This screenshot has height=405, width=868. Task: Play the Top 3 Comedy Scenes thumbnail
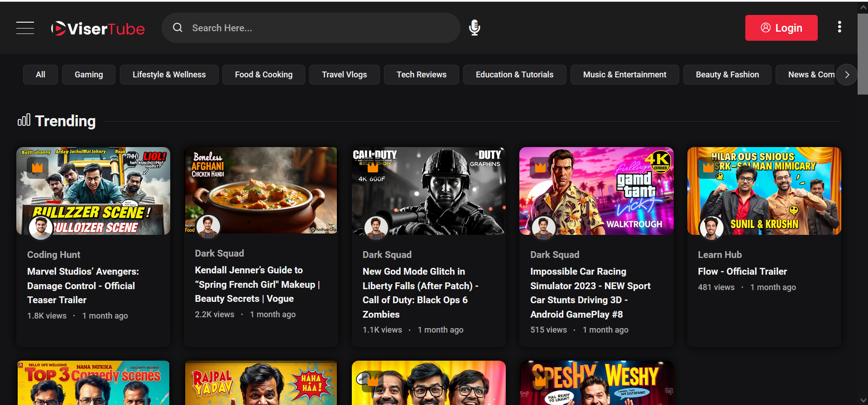coord(93,383)
